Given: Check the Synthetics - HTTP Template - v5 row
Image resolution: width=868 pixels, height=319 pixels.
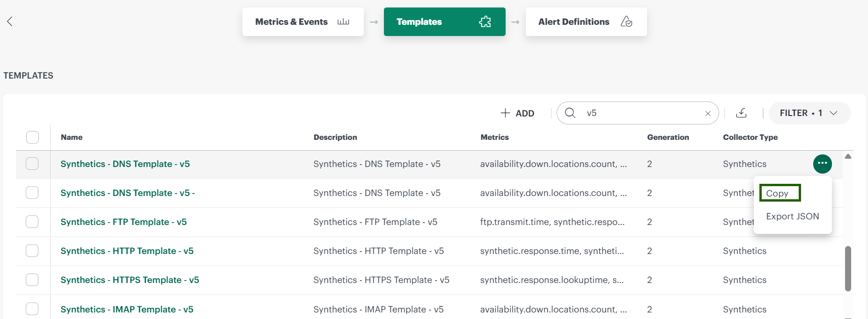Looking at the screenshot, I should pyautogui.click(x=32, y=251).
